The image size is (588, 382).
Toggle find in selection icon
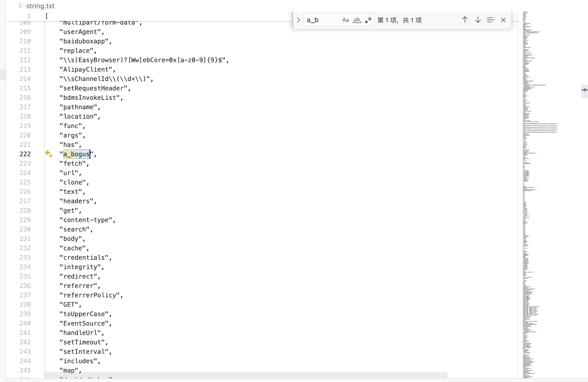coord(491,20)
